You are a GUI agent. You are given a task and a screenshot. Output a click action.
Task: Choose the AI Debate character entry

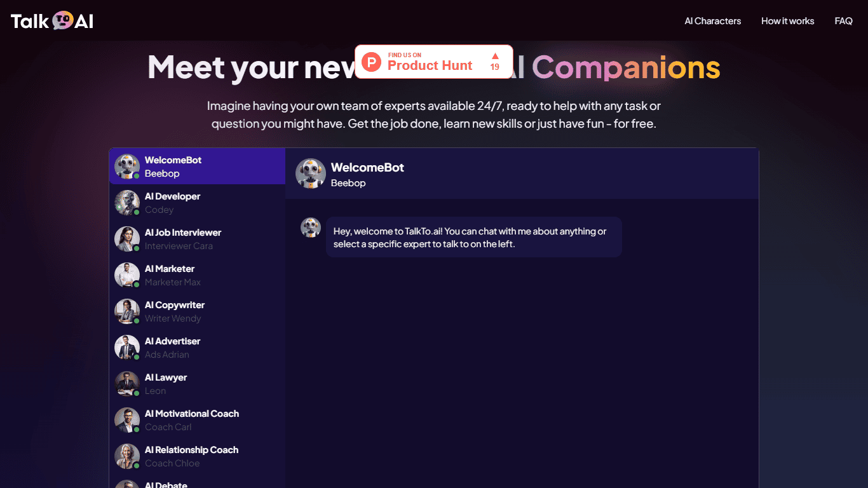pos(197,483)
